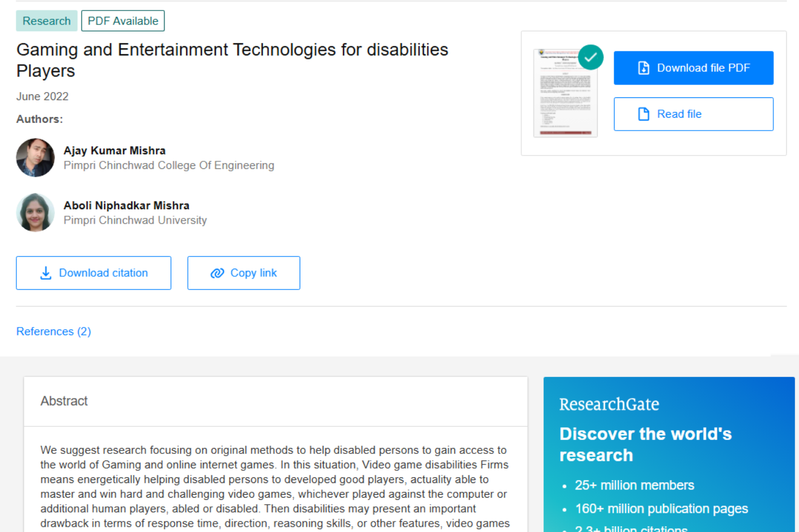
Task: Select the Research label tag
Action: click(x=46, y=20)
